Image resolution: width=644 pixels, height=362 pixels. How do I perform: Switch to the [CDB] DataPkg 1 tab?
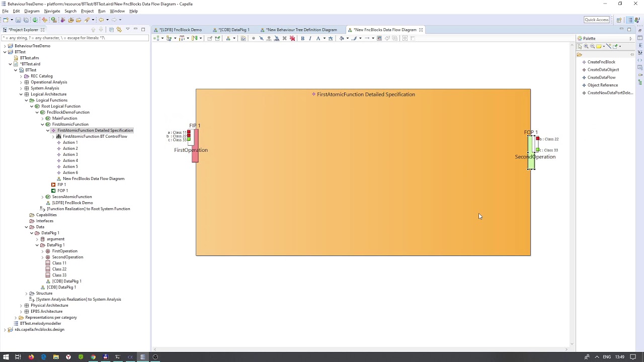pos(231,30)
